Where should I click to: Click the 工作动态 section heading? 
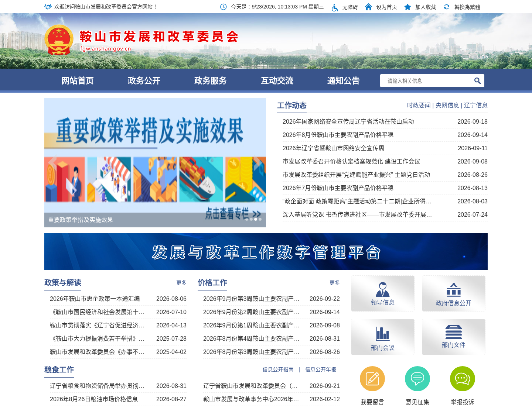point(292,106)
